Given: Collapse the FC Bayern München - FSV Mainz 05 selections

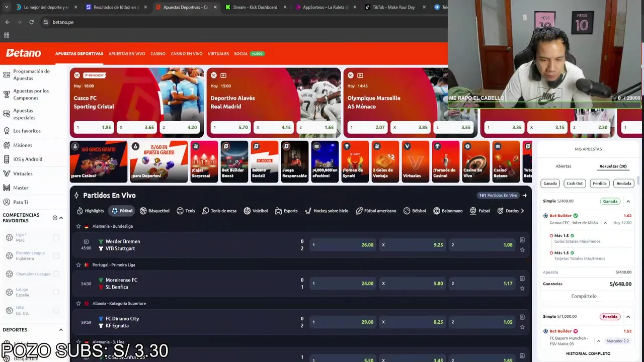Looking at the screenshot, I should (x=598, y=341).
